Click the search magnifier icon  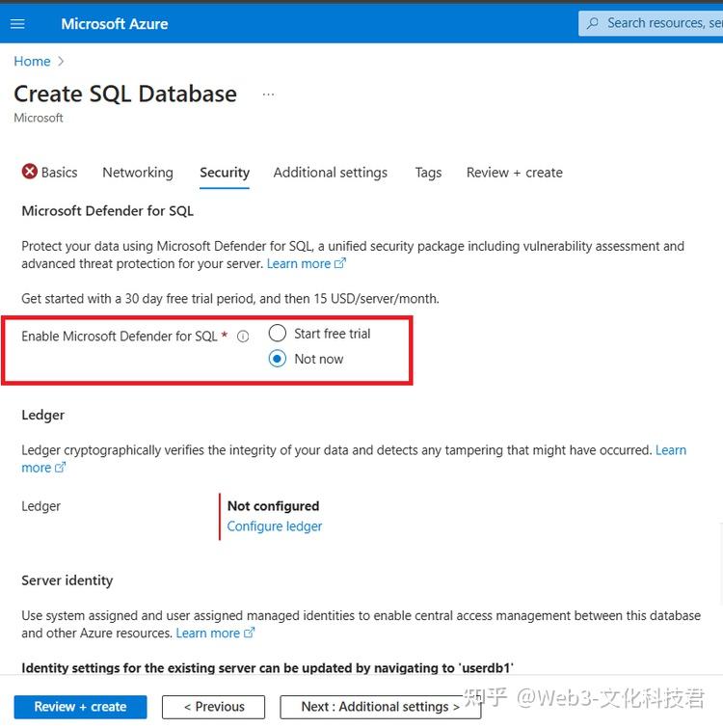(593, 23)
